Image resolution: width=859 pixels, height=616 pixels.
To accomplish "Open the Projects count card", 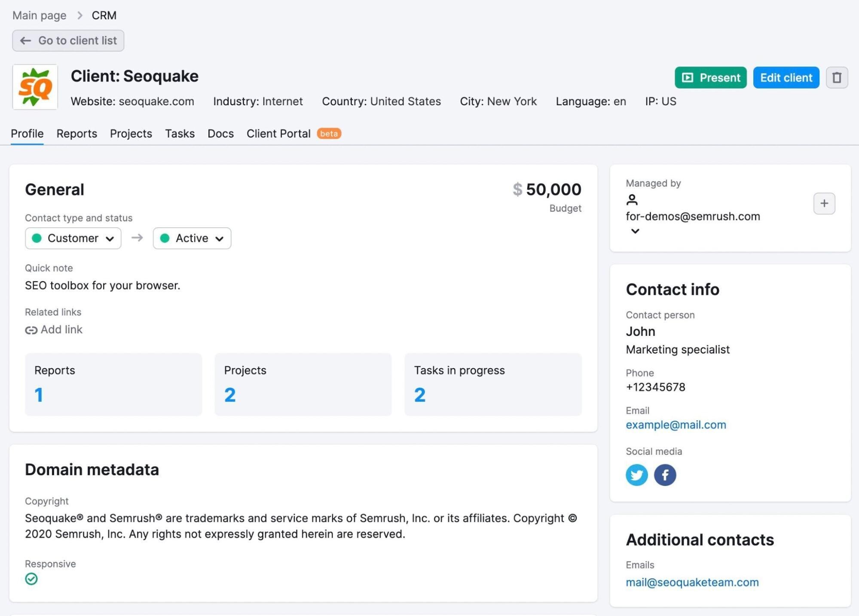I will 303,384.
